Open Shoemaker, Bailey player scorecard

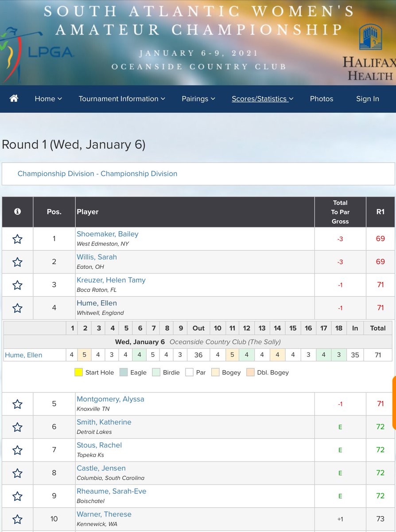108,234
